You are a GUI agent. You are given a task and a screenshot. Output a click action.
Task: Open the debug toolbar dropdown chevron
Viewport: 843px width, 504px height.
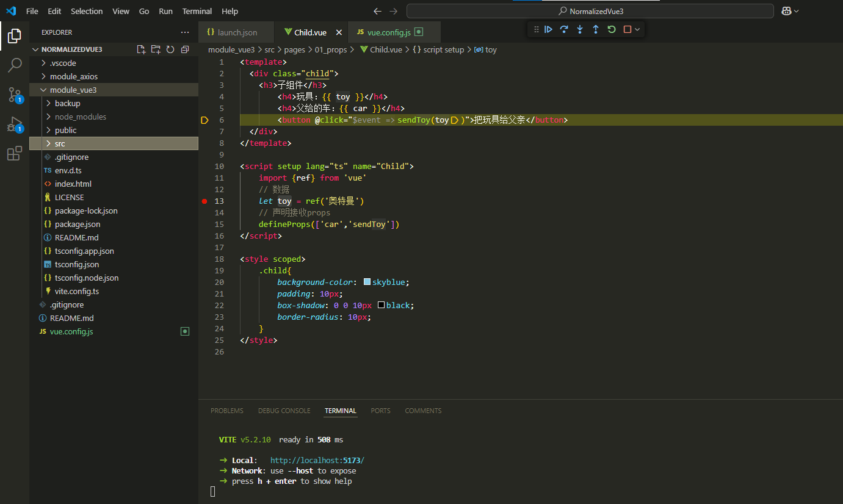pos(637,29)
